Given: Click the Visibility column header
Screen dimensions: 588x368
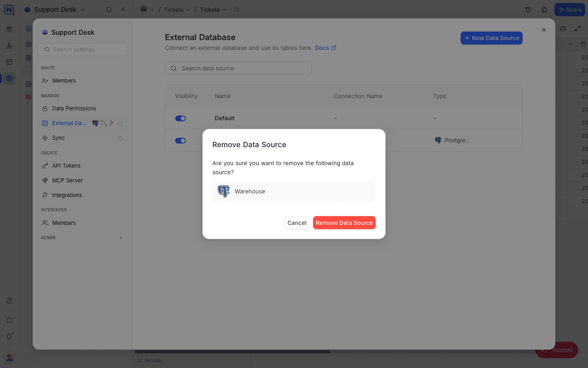Looking at the screenshot, I should (x=186, y=96).
